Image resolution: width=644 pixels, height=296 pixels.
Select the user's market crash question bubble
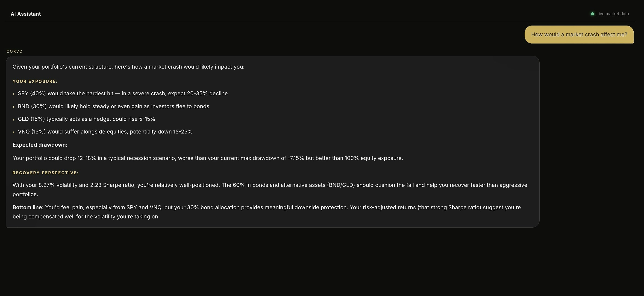coord(579,35)
